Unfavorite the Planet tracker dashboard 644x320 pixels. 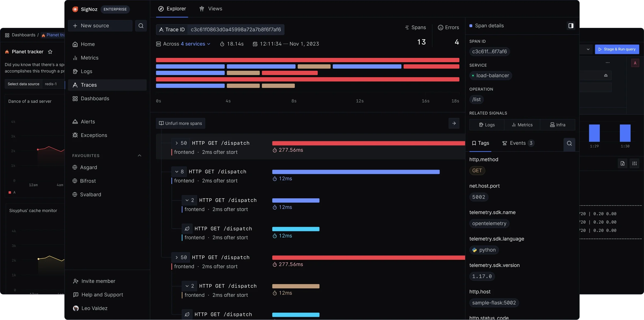tap(50, 51)
